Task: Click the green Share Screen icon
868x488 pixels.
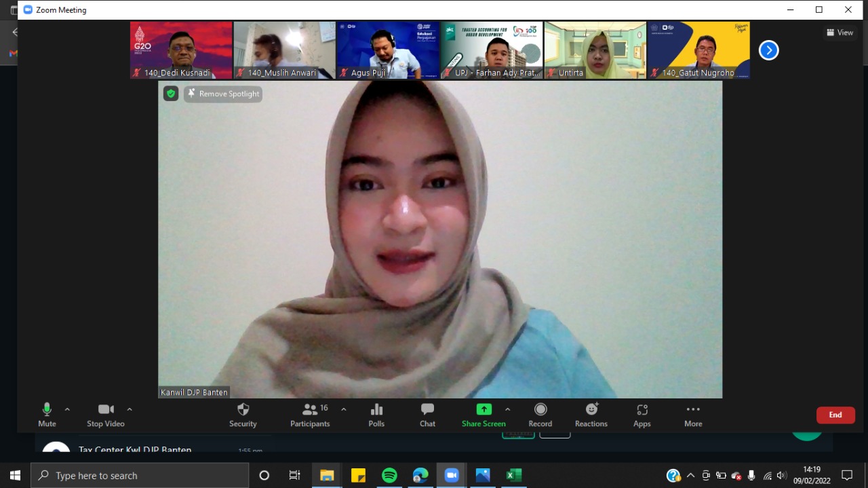Action: (x=484, y=409)
